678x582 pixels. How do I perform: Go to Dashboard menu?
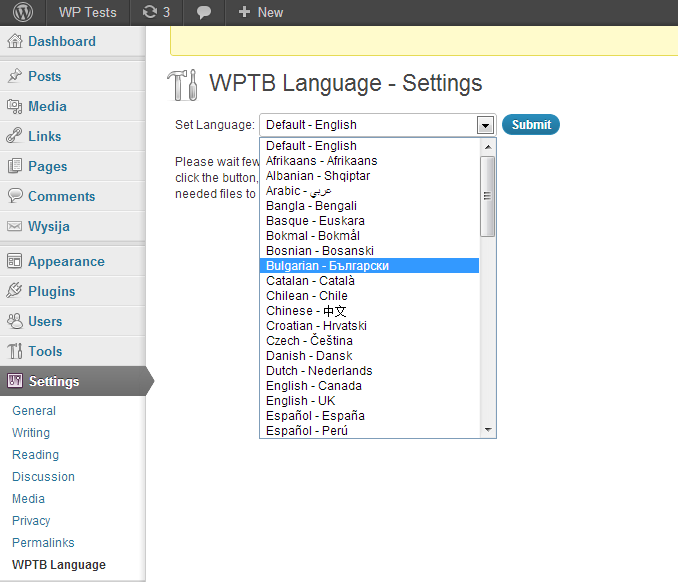pos(62,41)
